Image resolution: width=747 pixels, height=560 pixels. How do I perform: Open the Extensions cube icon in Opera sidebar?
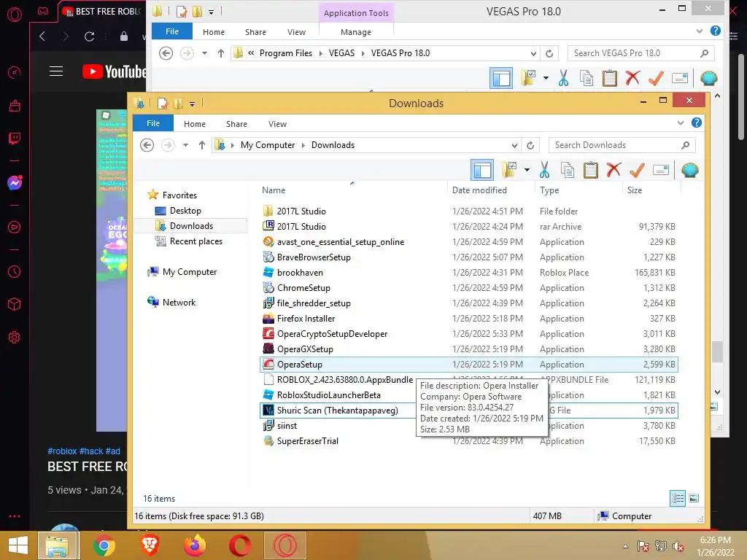15,304
